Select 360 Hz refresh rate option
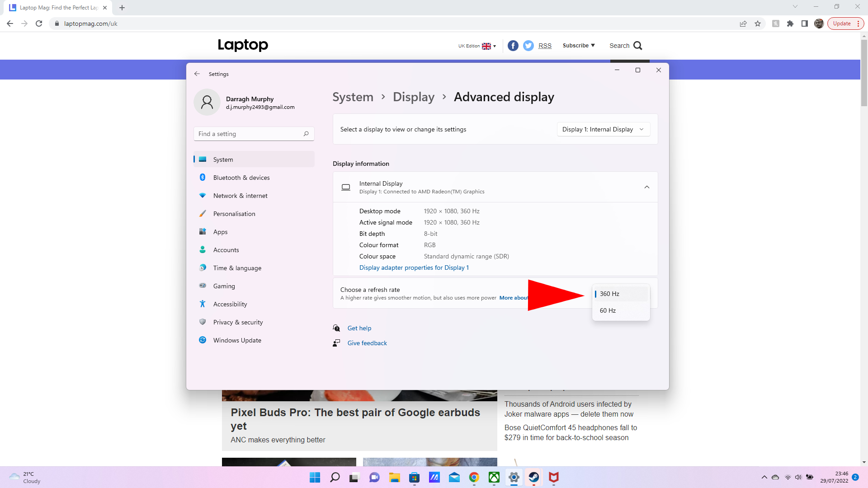The height and width of the screenshot is (488, 868). coord(620,293)
